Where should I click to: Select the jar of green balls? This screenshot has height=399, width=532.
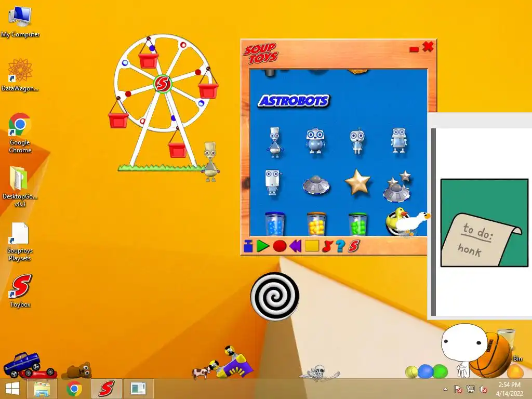coord(357,224)
